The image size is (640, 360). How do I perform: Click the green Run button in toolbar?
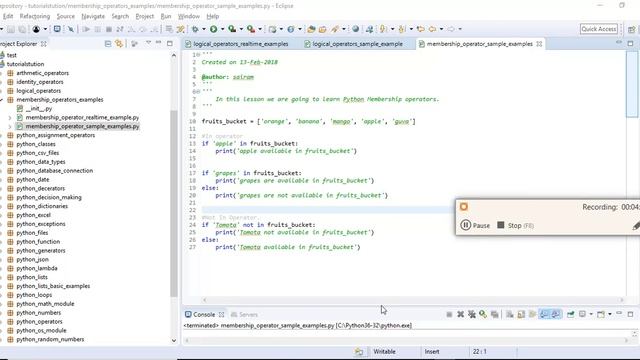pyautogui.click(x=213, y=29)
